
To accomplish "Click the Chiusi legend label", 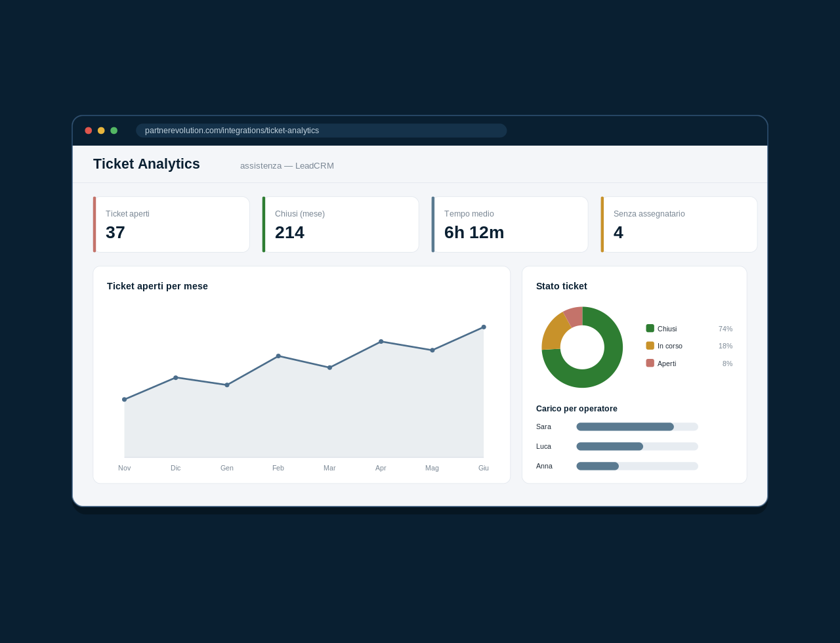I will (667, 329).
